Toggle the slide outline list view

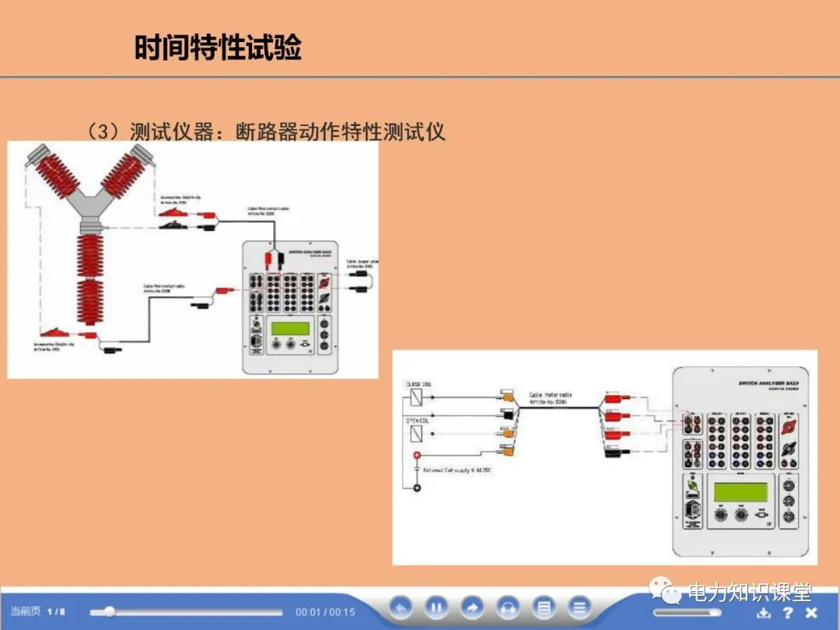(x=544, y=609)
